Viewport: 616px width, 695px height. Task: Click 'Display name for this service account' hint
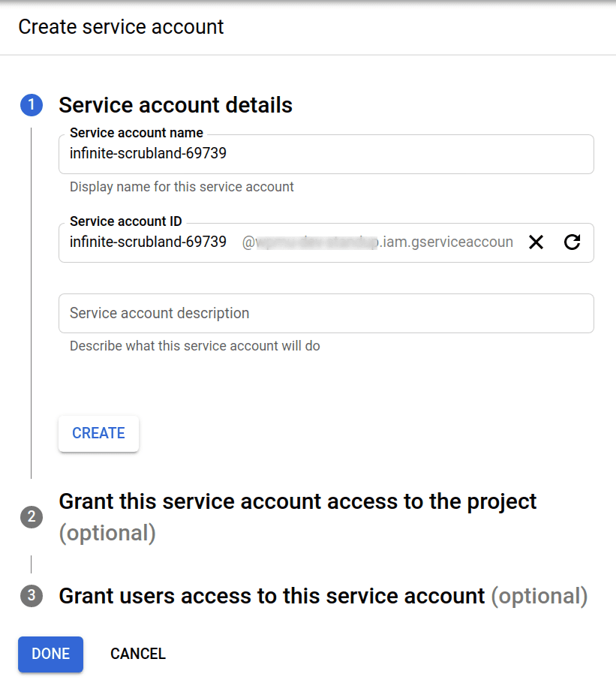coord(182,187)
